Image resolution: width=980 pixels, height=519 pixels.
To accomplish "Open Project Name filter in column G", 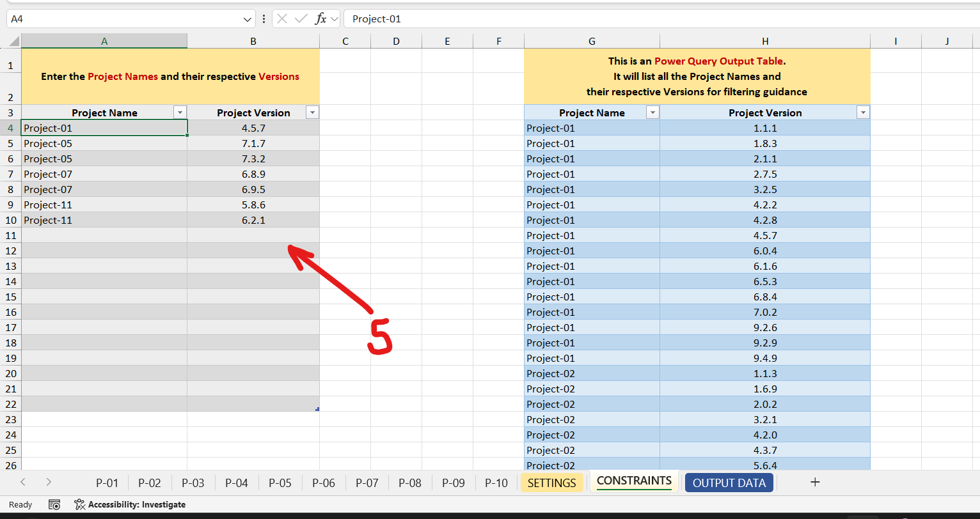I will tap(652, 112).
